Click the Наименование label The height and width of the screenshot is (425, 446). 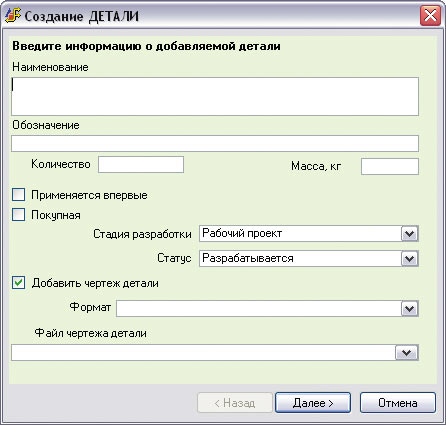click(x=50, y=67)
